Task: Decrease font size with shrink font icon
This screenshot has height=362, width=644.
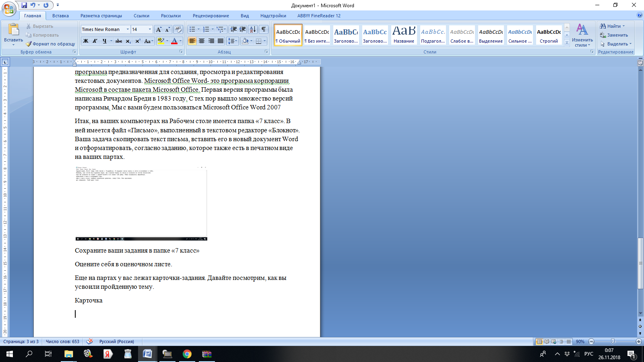Action: tap(167, 29)
